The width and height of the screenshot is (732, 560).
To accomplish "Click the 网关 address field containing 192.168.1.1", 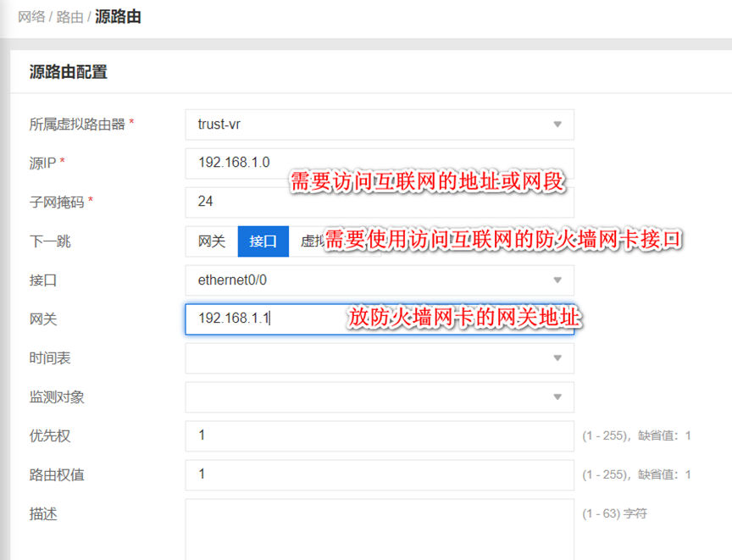I will coord(254,319).
